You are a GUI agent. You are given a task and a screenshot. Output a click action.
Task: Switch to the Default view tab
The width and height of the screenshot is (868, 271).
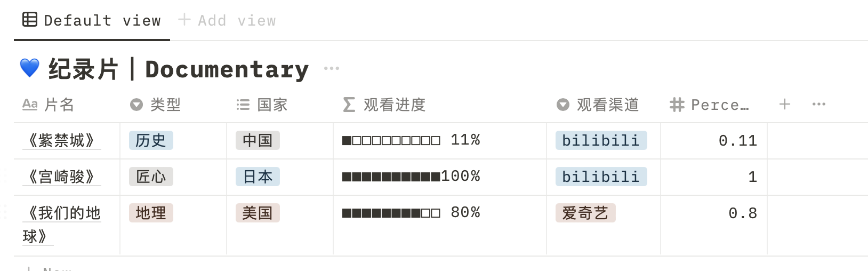[x=92, y=20]
